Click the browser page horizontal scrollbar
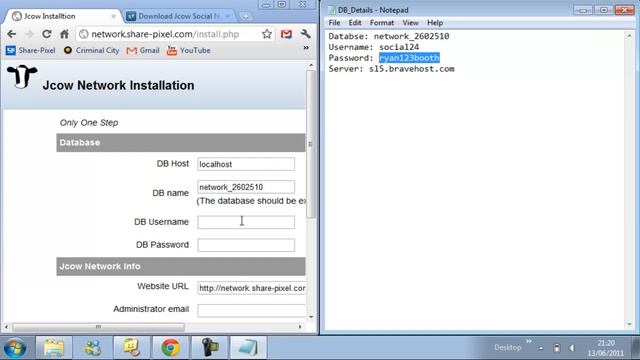Image resolution: width=640 pixels, height=360 pixels. coord(98,327)
